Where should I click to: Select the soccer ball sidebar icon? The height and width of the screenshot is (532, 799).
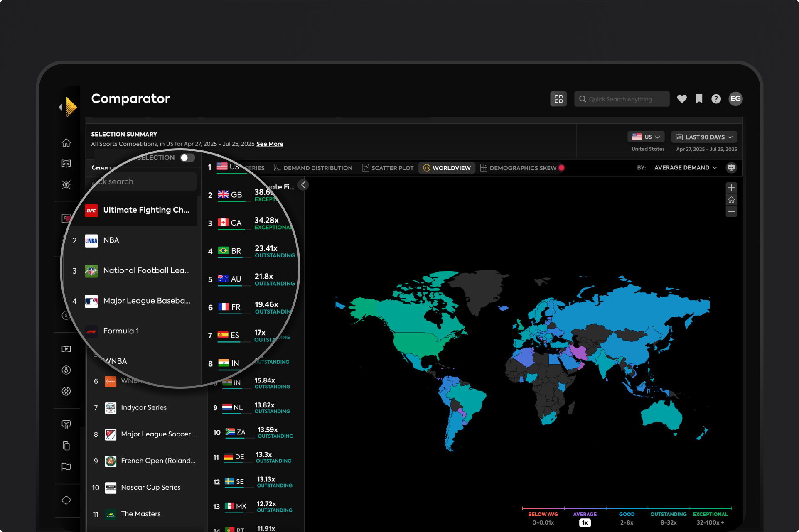coord(66,391)
